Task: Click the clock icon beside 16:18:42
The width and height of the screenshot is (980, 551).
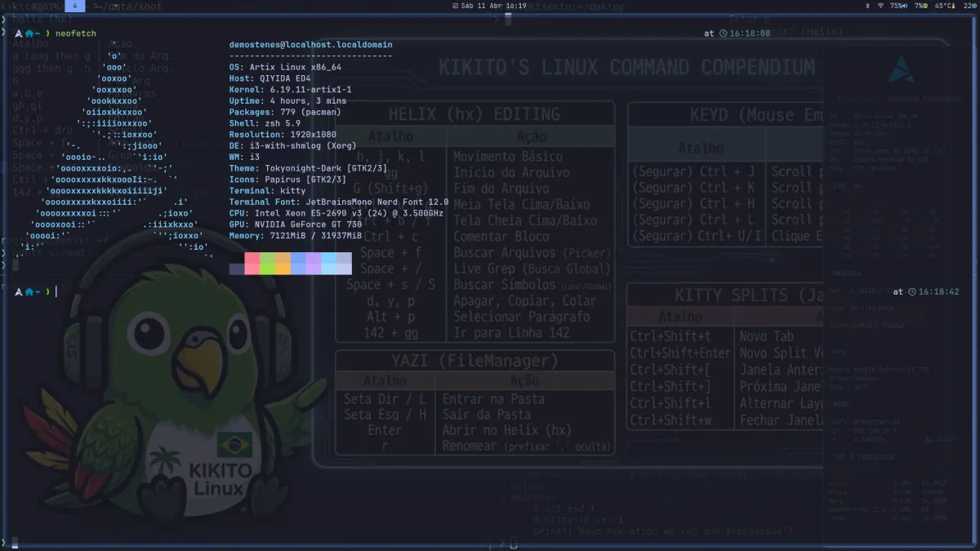Action: (911, 291)
